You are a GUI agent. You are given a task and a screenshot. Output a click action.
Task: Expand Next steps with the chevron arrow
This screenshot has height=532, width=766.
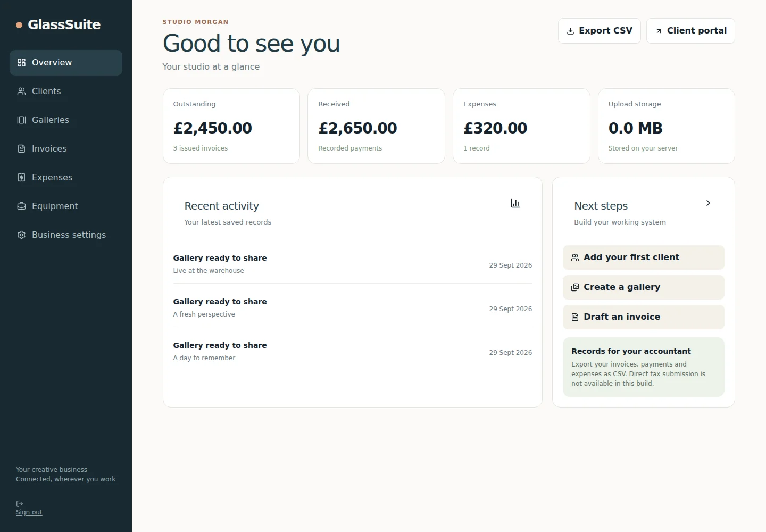pyautogui.click(x=708, y=203)
